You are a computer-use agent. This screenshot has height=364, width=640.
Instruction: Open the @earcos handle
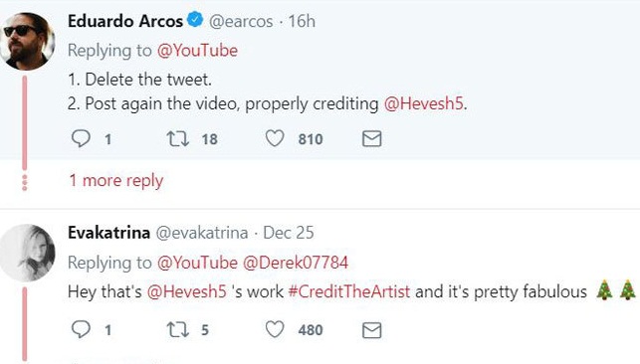241,22
